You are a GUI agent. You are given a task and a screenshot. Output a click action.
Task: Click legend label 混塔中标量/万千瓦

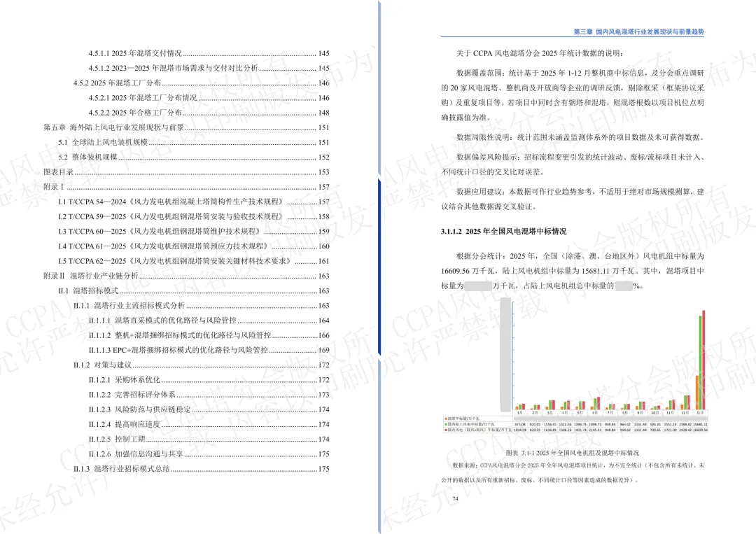pyautogui.click(x=463, y=419)
